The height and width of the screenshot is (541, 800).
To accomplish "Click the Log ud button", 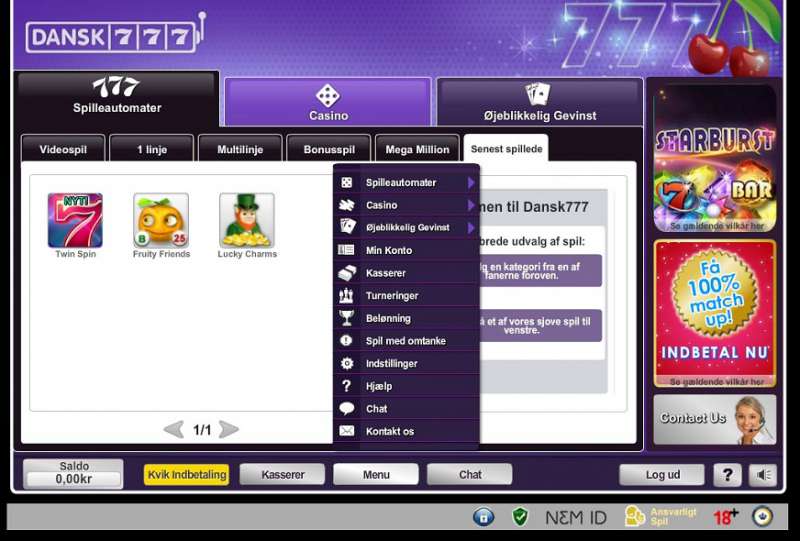I will tap(661, 475).
